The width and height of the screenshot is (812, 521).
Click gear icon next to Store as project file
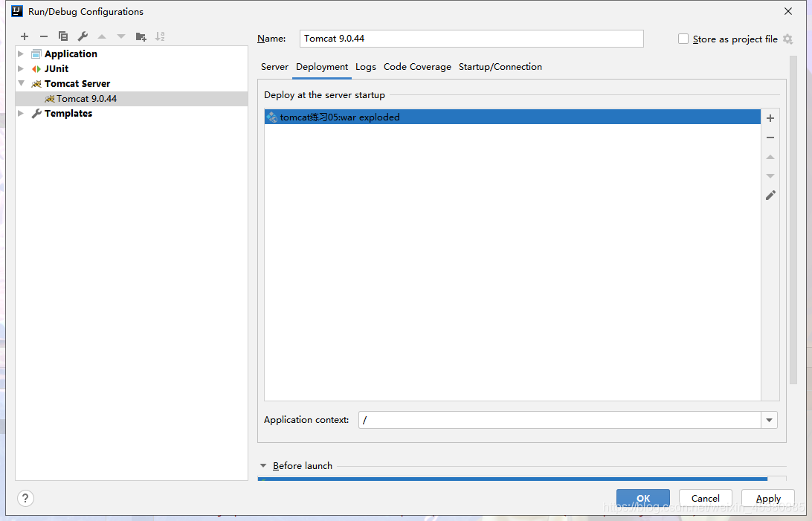point(787,39)
